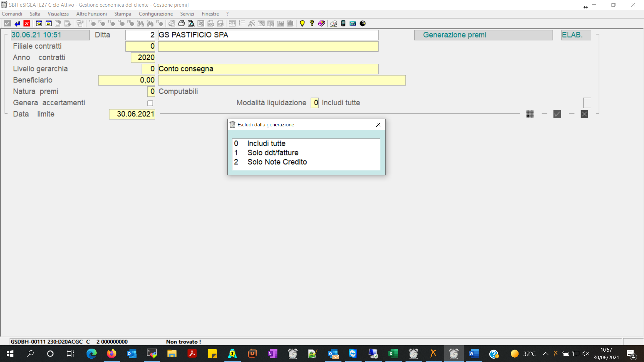
Task: Click the yellow lightbulb hint icon
Action: (302, 23)
